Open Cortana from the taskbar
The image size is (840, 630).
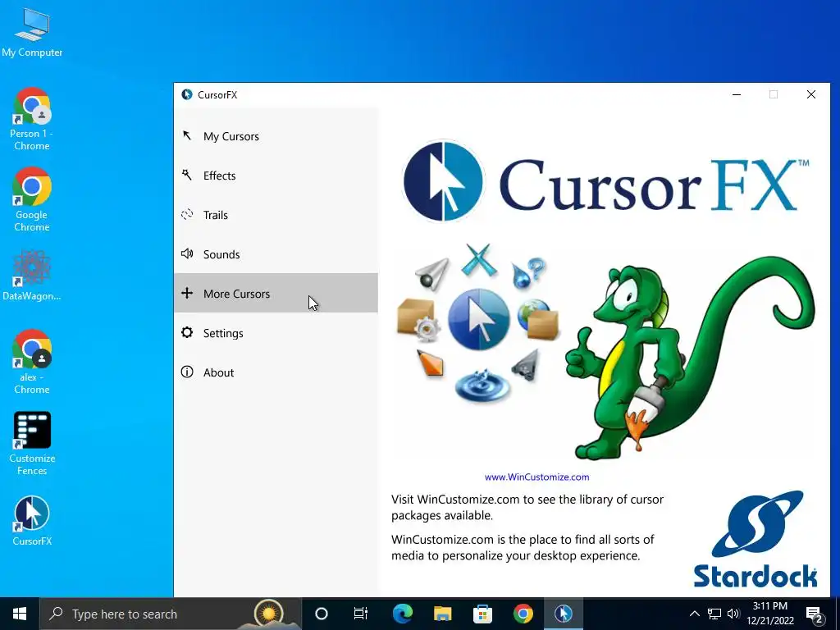pyautogui.click(x=322, y=614)
